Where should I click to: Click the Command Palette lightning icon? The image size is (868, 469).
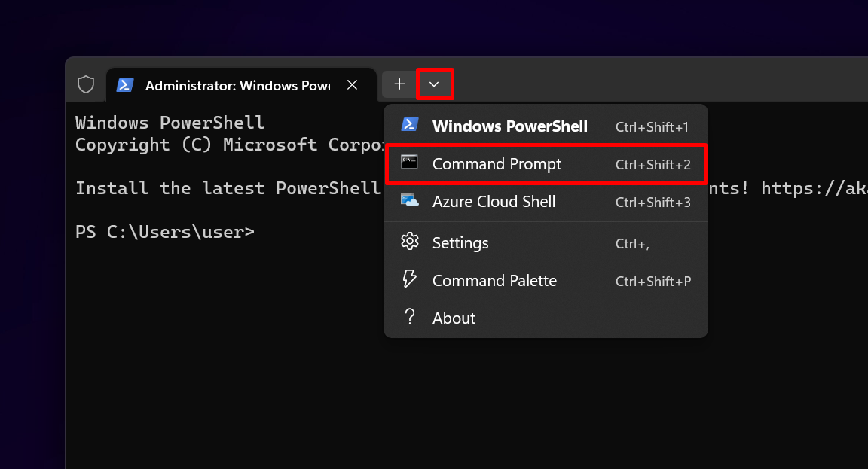[409, 279]
